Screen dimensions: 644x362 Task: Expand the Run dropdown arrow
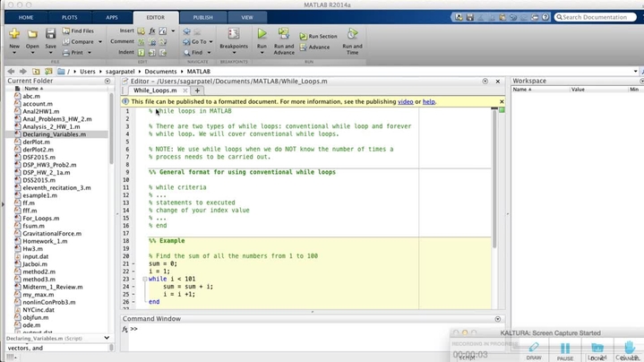tap(262, 53)
